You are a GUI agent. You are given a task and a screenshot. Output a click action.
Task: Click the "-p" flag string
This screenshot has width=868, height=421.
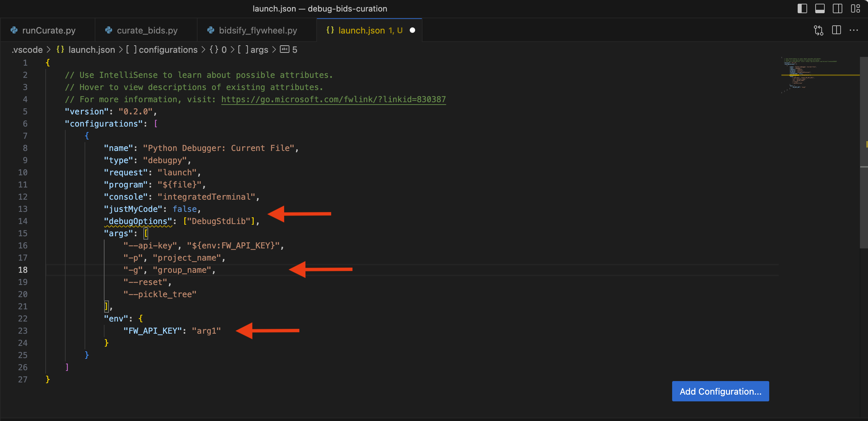(133, 258)
